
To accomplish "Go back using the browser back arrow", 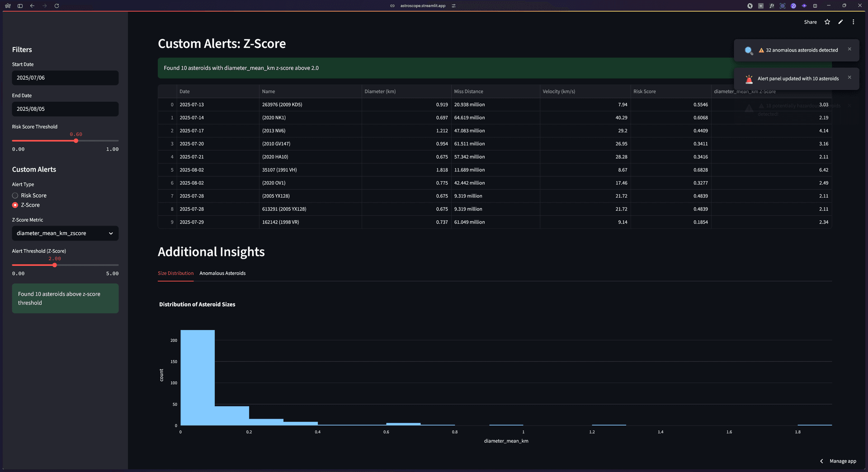I will pos(32,6).
